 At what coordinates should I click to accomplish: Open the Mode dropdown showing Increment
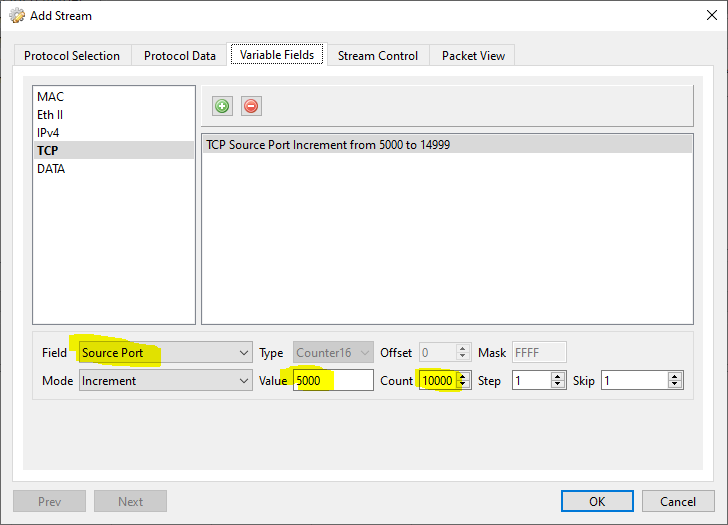click(166, 381)
